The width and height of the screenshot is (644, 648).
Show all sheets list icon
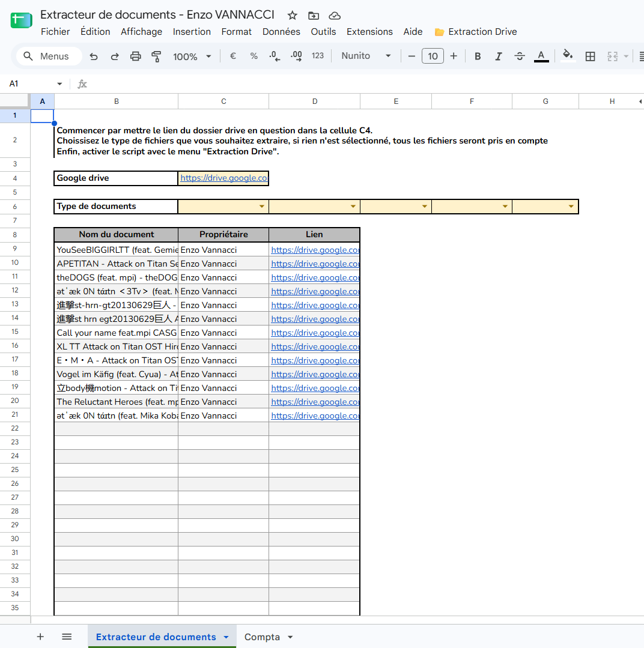pos(67,637)
